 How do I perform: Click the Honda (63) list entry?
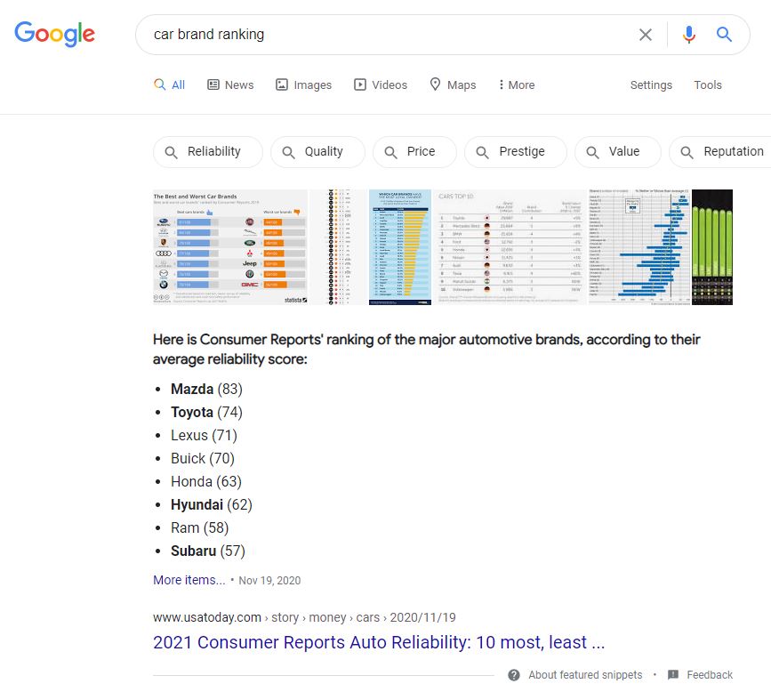[x=206, y=481]
